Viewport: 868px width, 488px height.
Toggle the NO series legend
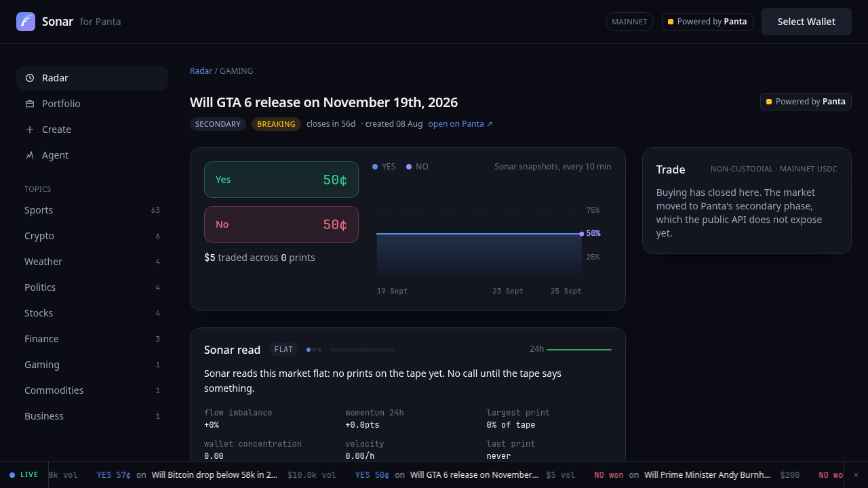[417, 167]
